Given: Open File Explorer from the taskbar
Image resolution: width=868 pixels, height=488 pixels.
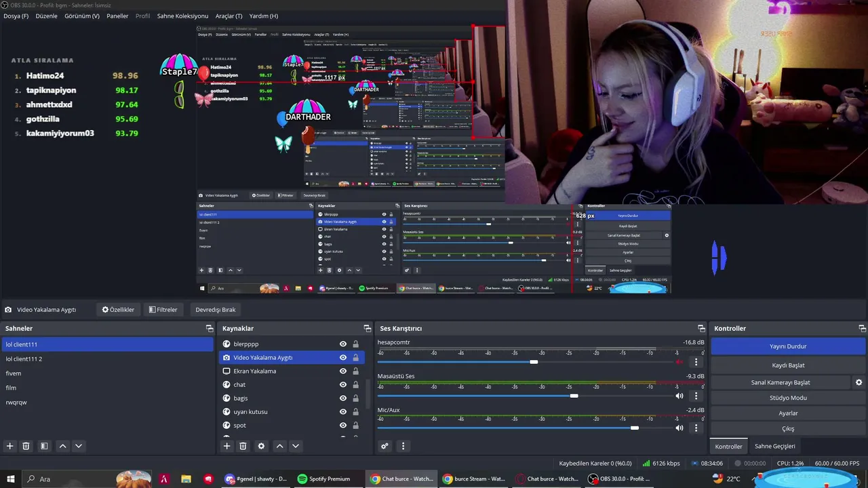Looking at the screenshot, I should (186, 479).
